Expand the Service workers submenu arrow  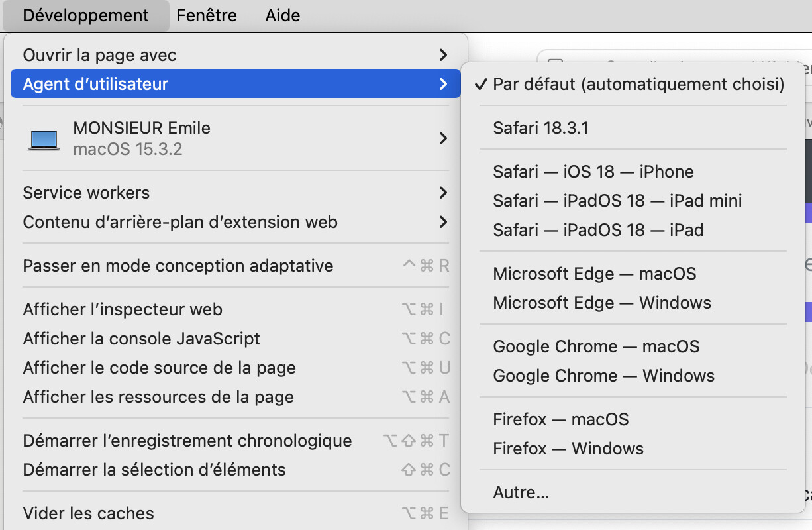443,193
